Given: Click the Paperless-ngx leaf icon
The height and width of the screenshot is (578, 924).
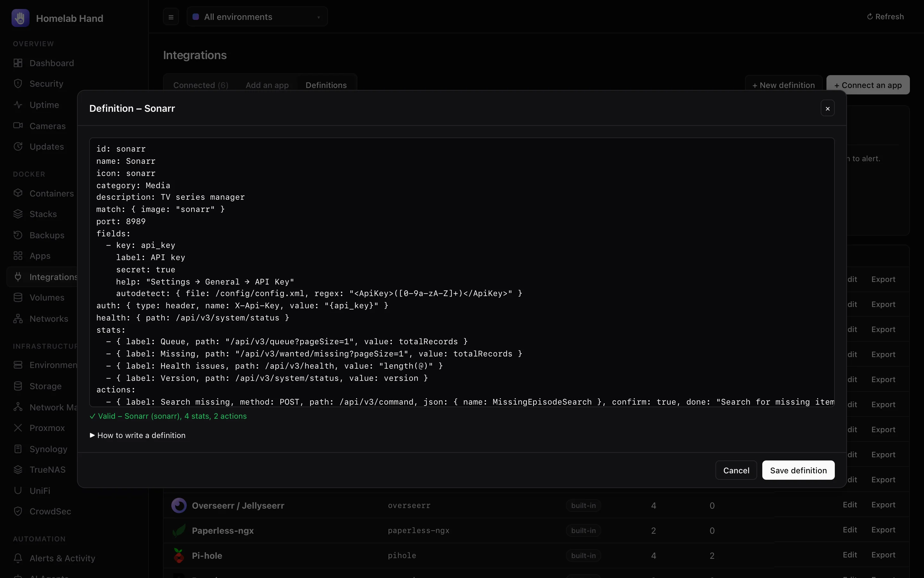Looking at the screenshot, I should (x=179, y=530).
